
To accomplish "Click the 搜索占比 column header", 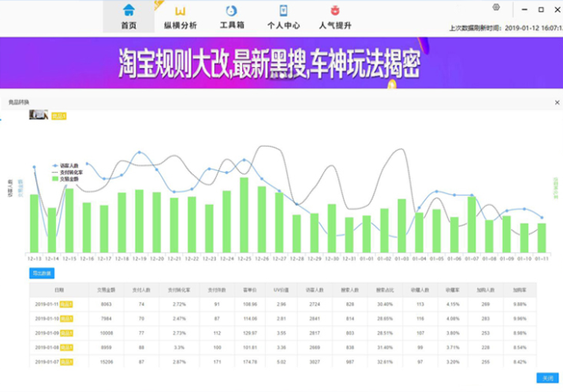I will 387,289.
